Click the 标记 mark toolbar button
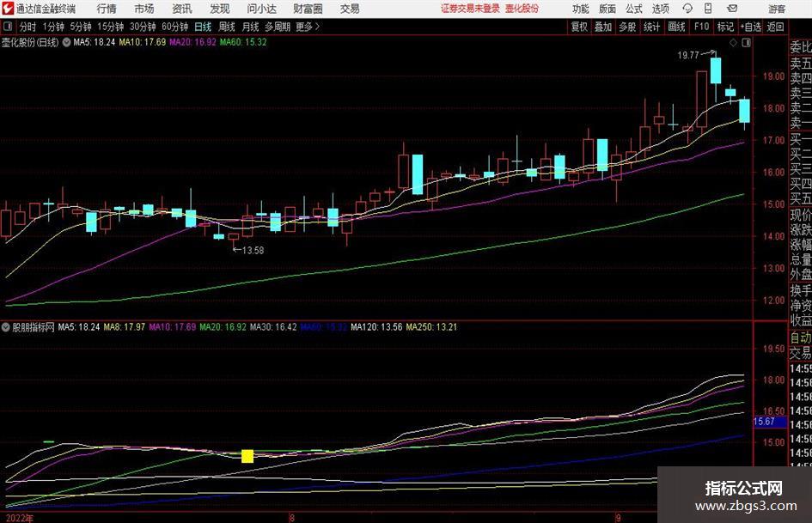The height and width of the screenshot is (523, 812). (725, 27)
